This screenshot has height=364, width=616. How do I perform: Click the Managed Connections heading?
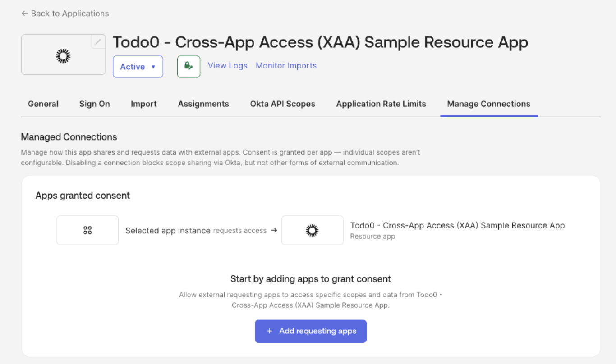tap(69, 137)
